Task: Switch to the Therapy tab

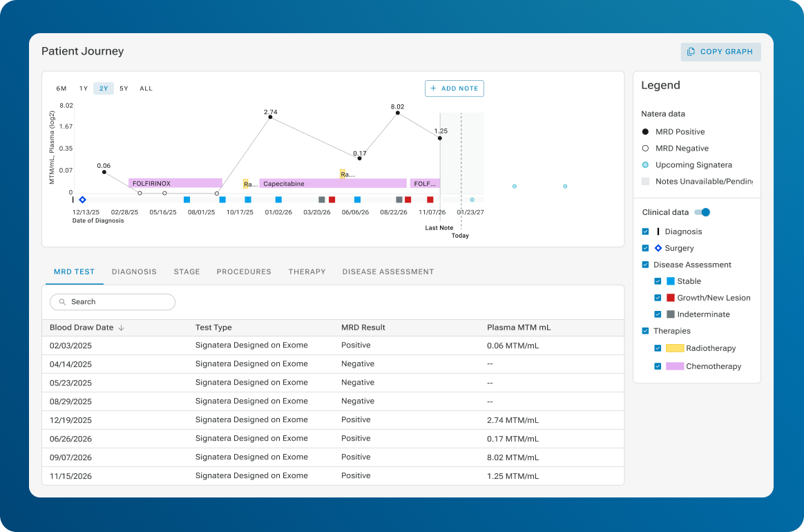Action: 307,272
